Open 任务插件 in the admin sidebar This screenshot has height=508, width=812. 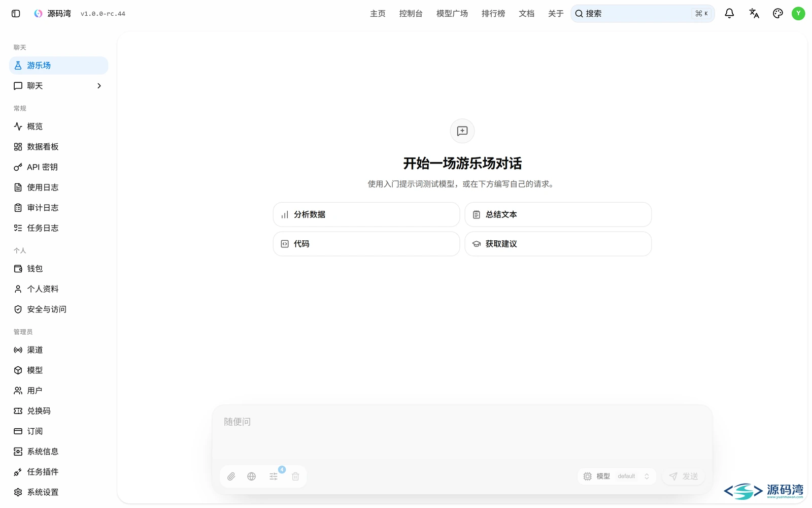click(x=59, y=472)
